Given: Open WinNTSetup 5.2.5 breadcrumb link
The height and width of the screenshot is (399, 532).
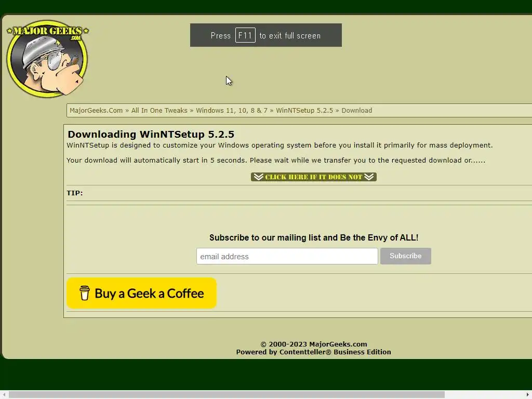Looking at the screenshot, I should 304,111.
